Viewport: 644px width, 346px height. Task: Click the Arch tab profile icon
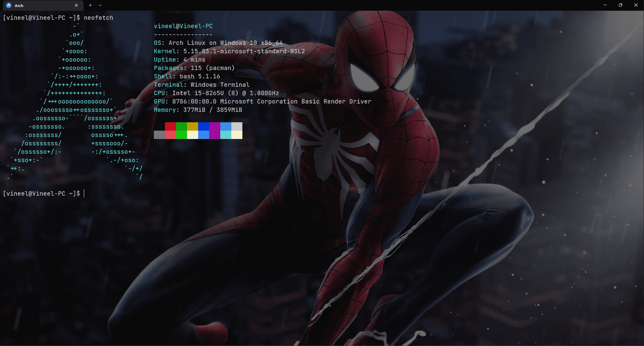click(9, 5)
